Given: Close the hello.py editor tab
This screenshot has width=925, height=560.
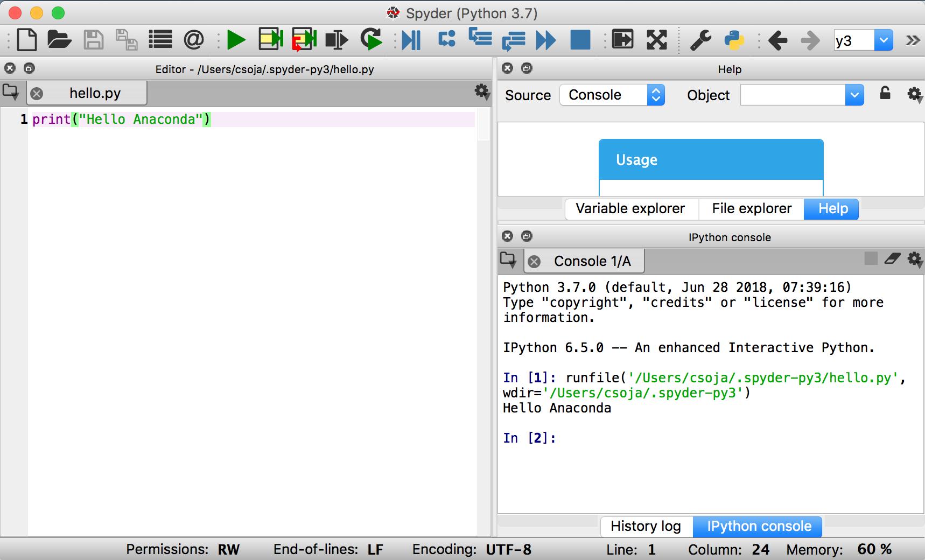Looking at the screenshot, I should (x=36, y=93).
